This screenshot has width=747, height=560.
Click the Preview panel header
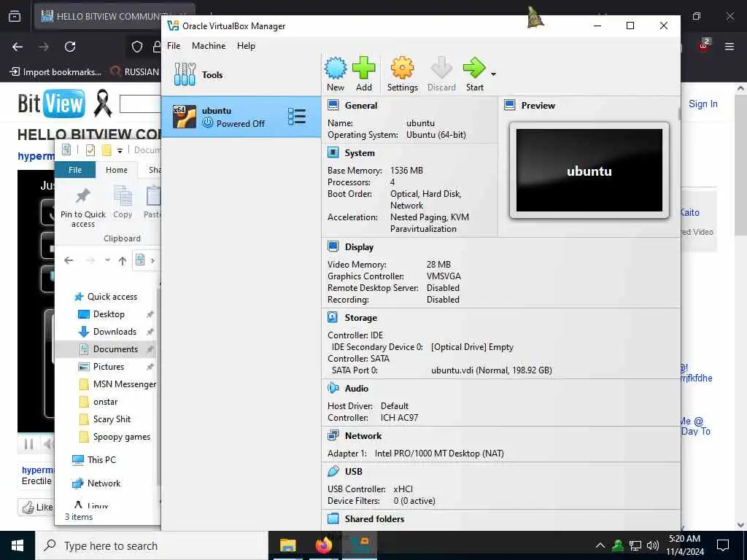538,105
